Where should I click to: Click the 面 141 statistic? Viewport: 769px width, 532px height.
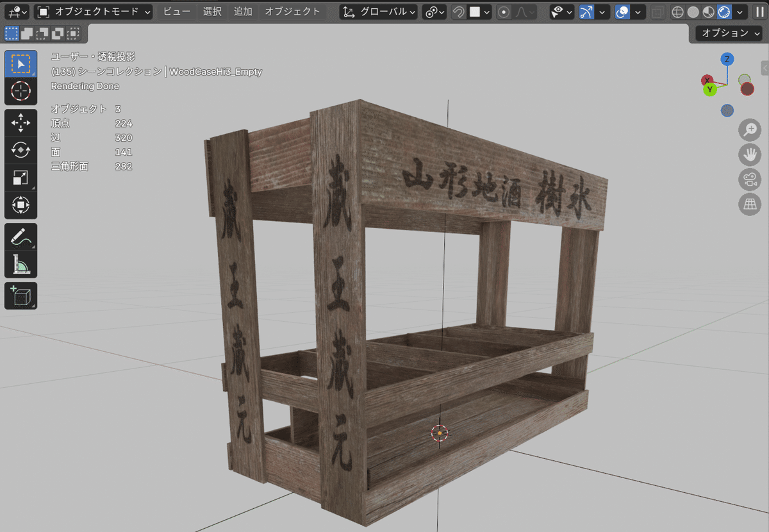point(92,152)
